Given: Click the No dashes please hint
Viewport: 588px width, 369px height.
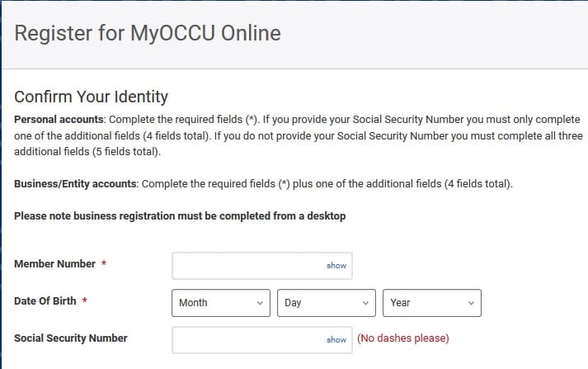Looking at the screenshot, I should (402, 338).
